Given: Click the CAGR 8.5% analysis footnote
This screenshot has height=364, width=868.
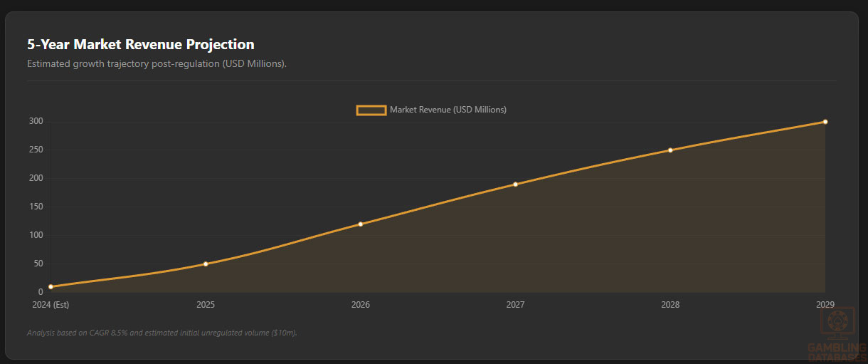Looking at the screenshot, I should [x=162, y=333].
